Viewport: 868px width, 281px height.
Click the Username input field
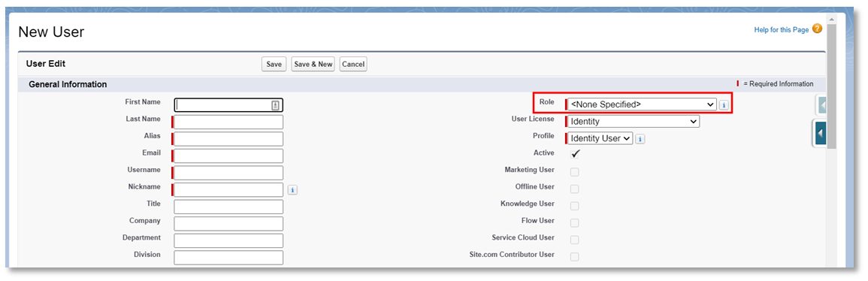(x=228, y=173)
